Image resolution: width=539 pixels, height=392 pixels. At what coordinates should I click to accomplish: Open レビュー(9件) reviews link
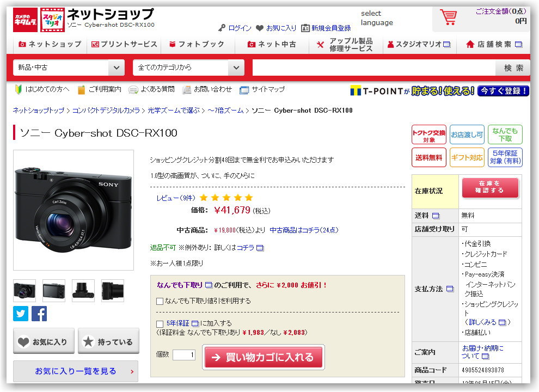point(176,198)
